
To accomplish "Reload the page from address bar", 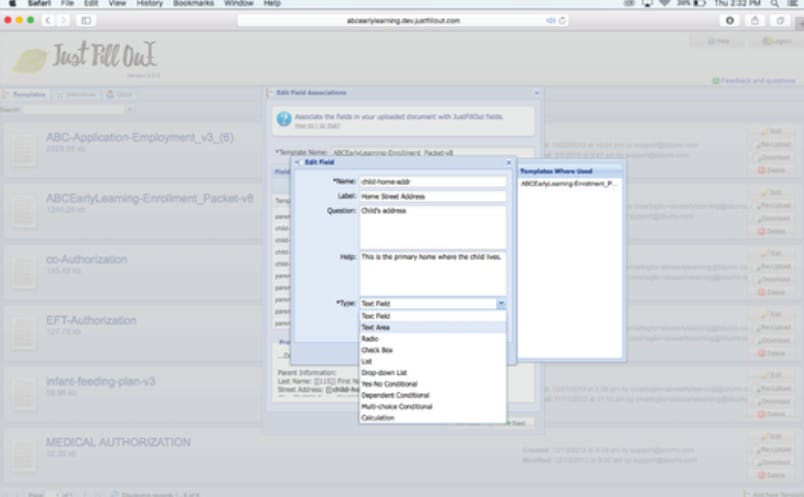I will [x=562, y=21].
